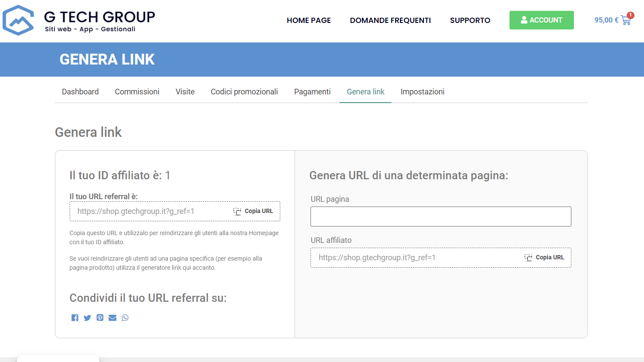Image resolution: width=644 pixels, height=362 pixels.
Task: Select the Codici promozionali tab
Action: (x=244, y=92)
